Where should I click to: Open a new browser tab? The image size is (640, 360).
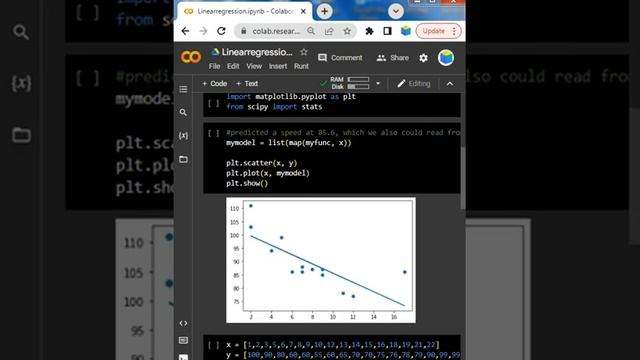click(x=324, y=11)
